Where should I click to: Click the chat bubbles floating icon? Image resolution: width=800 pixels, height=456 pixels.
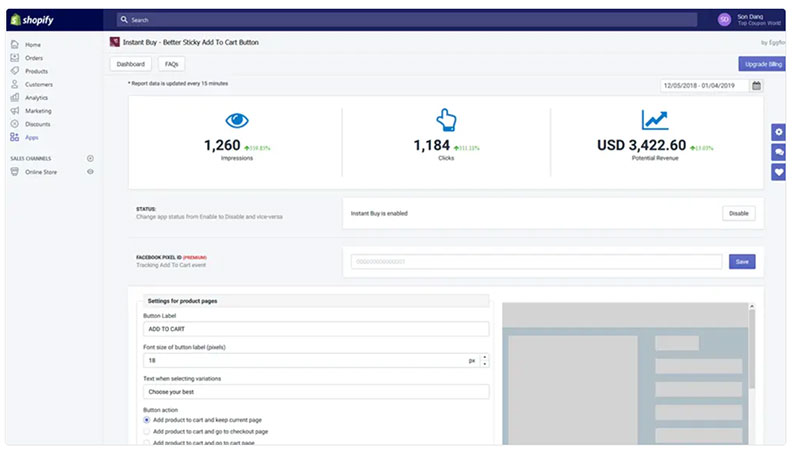pyautogui.click(x=779, y=152)
